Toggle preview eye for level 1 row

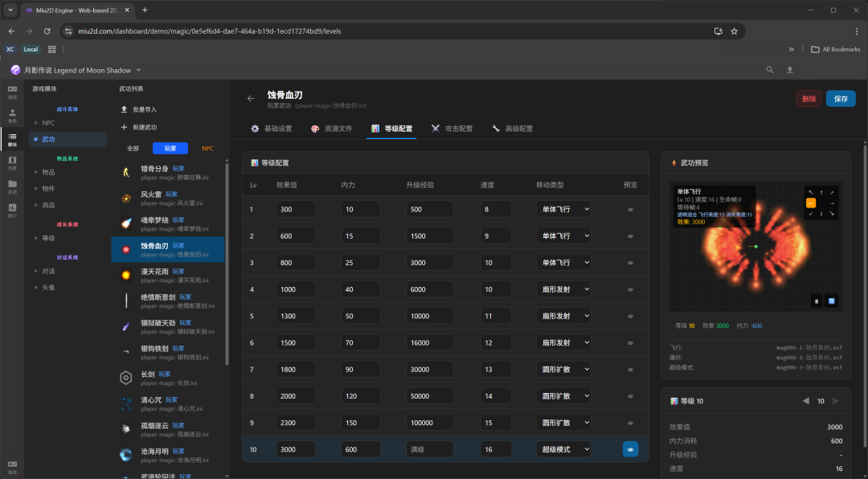point(630,210)
